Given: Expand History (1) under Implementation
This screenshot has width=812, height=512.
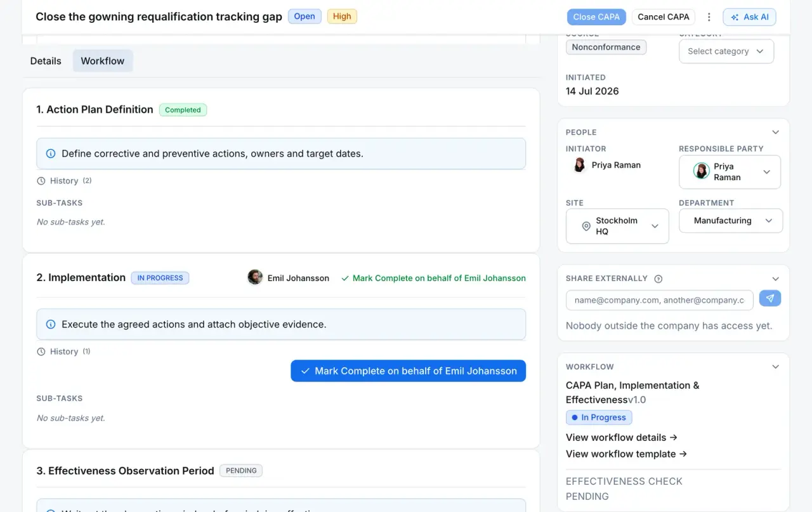Looking at the screenshot, I should [63, 351].
